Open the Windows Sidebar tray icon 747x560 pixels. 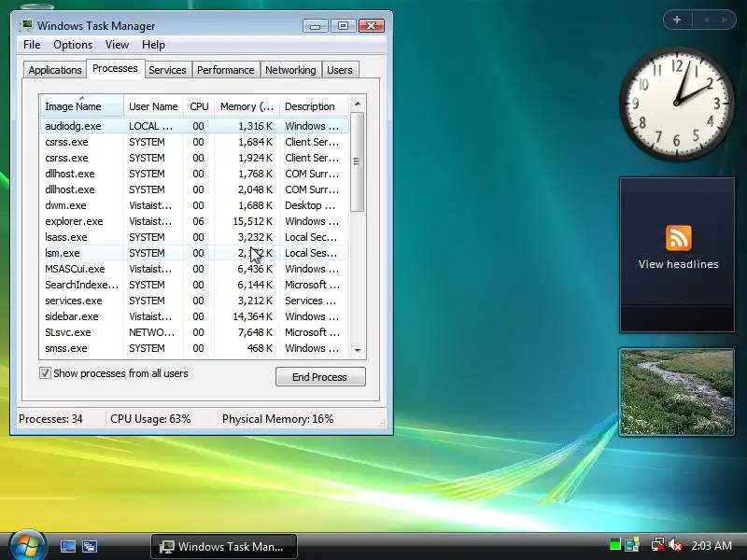(x=632, y=544)
